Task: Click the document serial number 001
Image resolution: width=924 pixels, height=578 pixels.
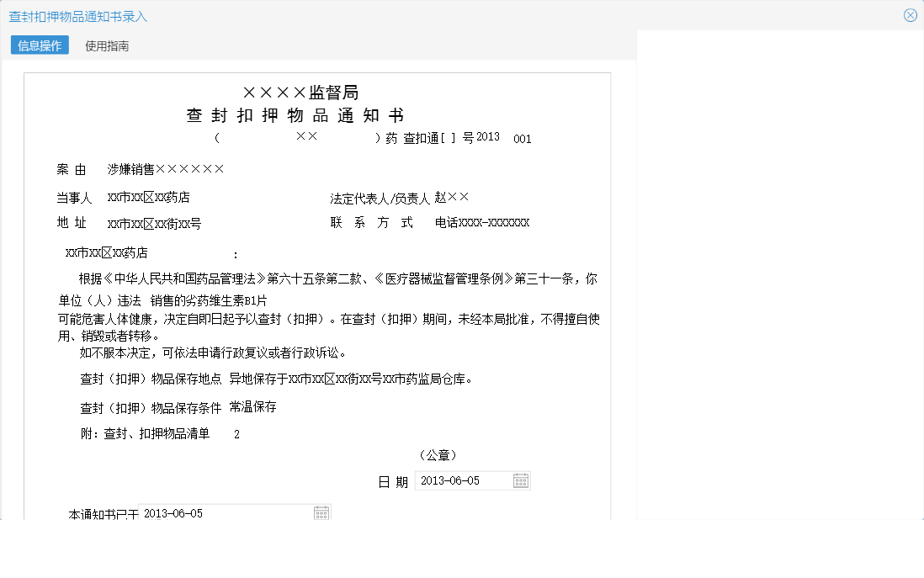Action: (x=522, y=139)
